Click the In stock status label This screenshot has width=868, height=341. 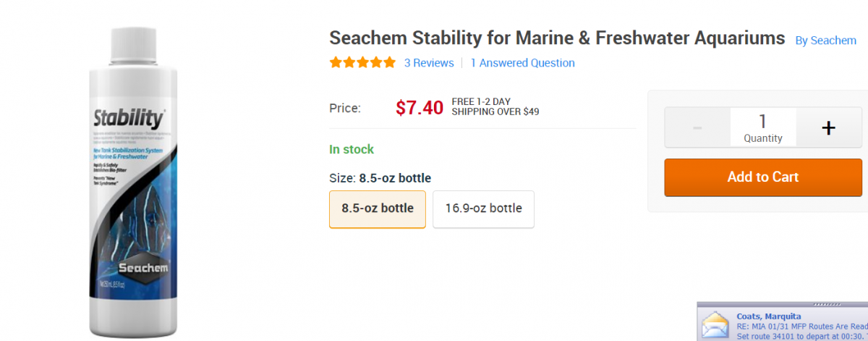pyautogui.click(x=352, y=149)
